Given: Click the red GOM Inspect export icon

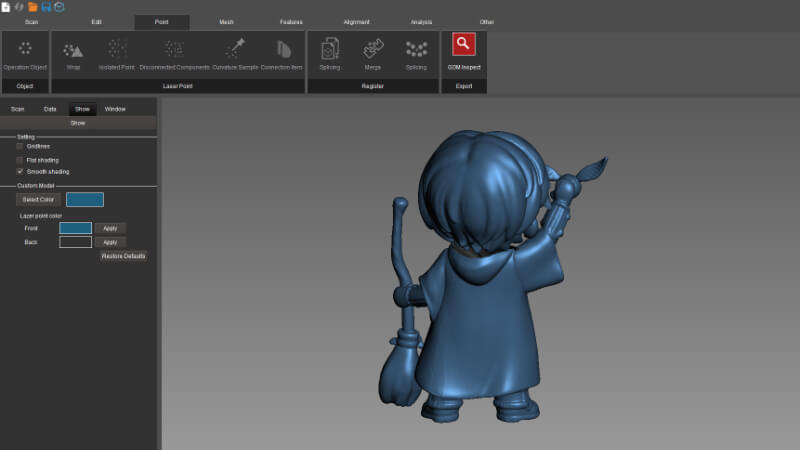Looking at the screenshot, I should point(464,45).
